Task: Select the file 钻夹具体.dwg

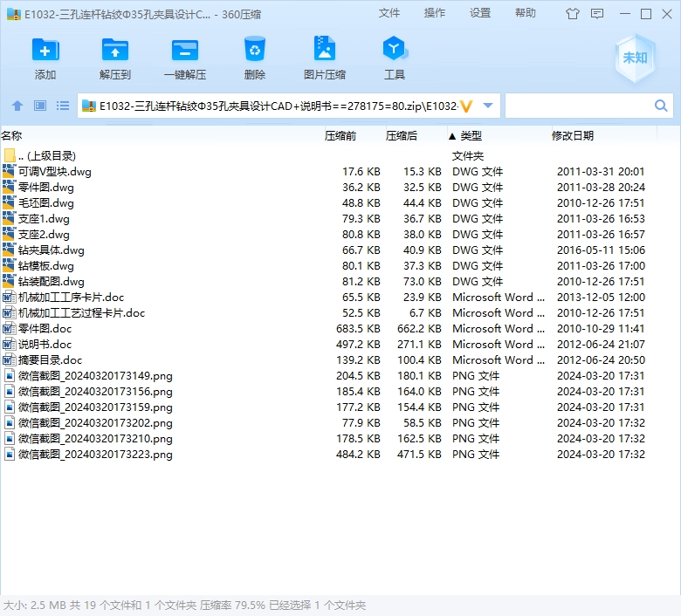Action: pyautogui.click(x=52, y=250)
